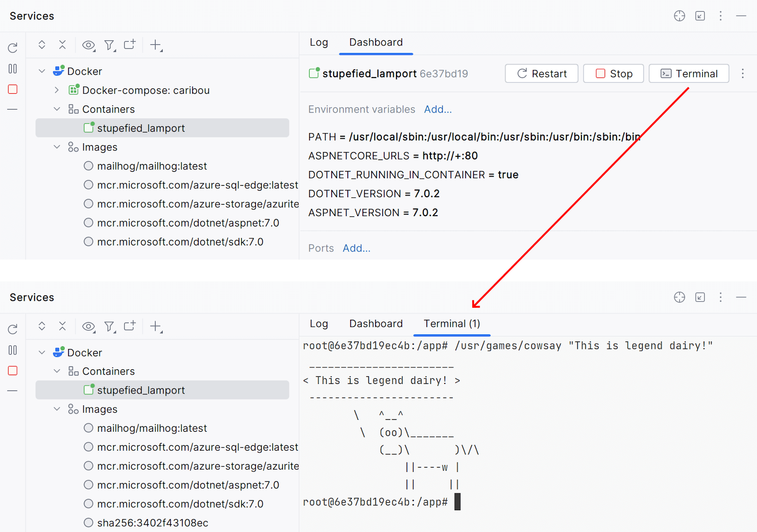Click the Open in New Tab icon

pyautogui.click(x=130, y=44)
